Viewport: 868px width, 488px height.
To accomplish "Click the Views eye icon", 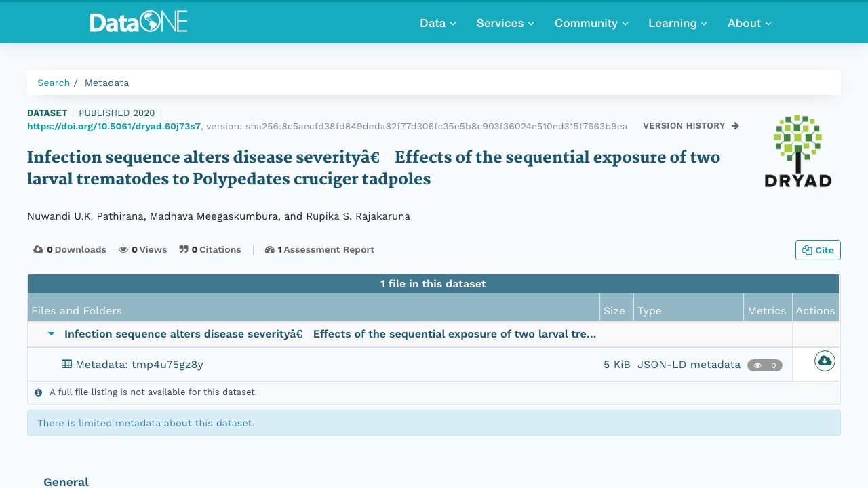I will click(x=123, y=249).
